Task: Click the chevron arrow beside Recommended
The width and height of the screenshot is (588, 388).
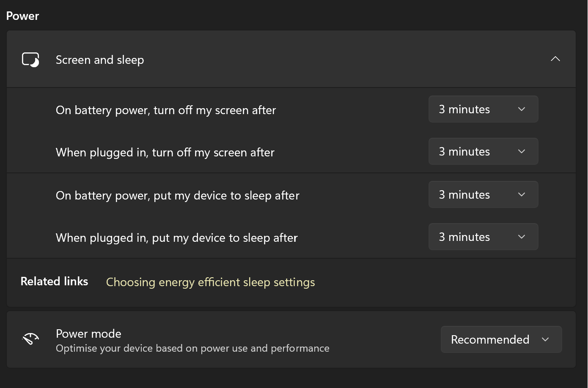Action: tap(545, 339)
